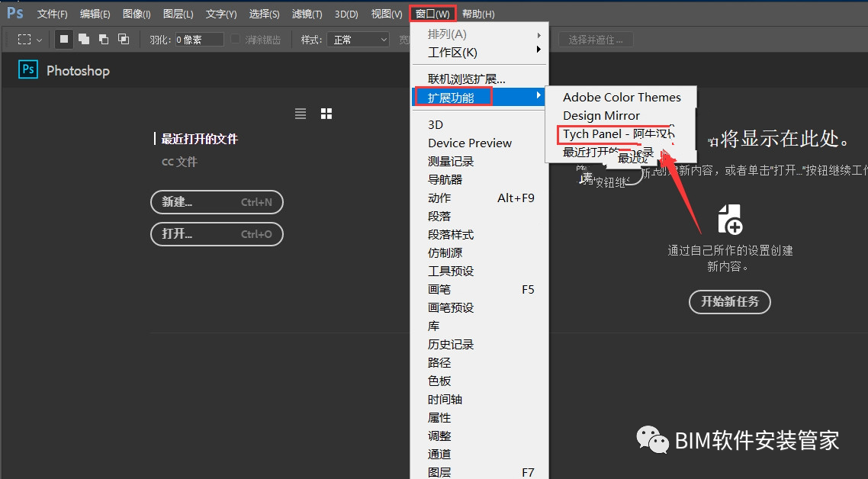Show the 路径 panel
868x479 pixels.
coord(480,363)
